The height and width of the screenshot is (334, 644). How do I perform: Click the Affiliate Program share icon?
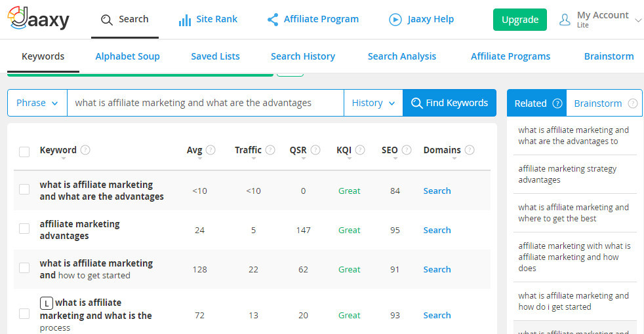273,19
